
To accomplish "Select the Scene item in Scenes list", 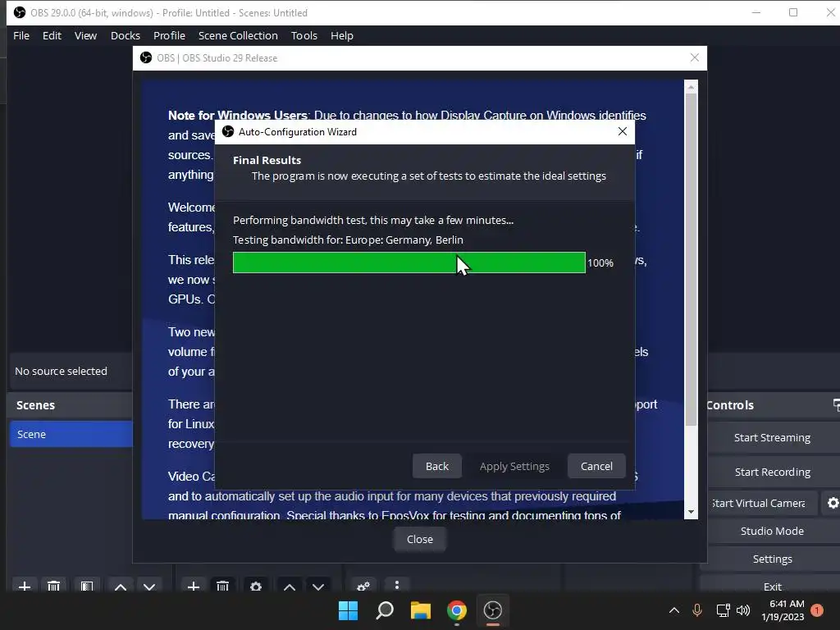I will coord(71,434).
